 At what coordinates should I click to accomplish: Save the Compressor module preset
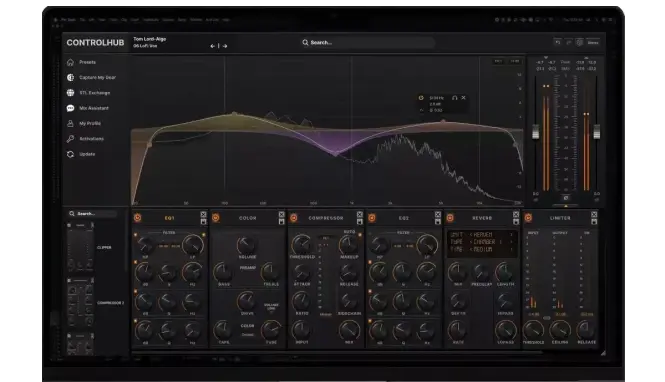pyautogui.click(x=360, y=221)
